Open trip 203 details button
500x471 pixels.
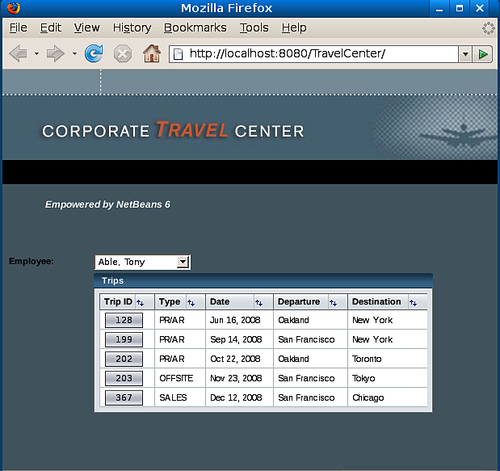pos(124,378)
